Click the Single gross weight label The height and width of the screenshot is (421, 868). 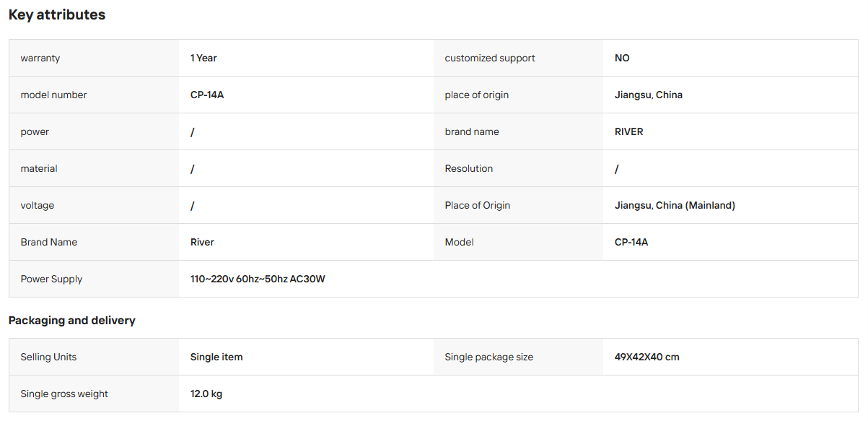[x=64, y=394]
